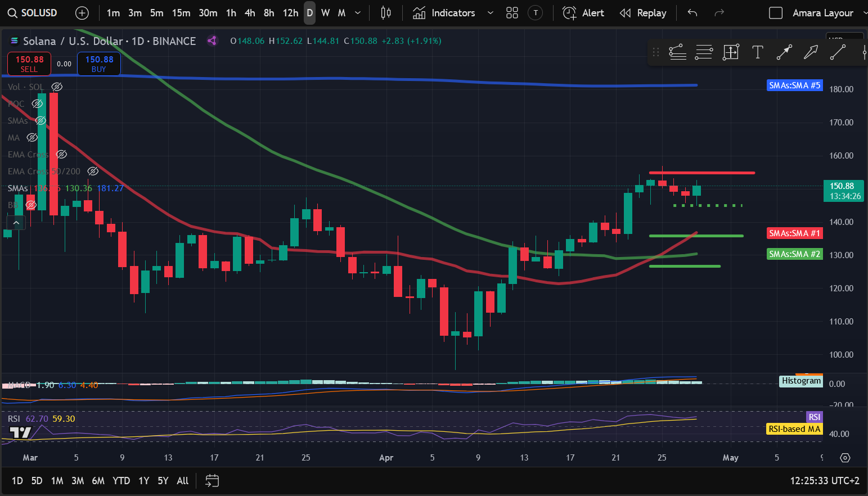Viewport: 868px width, 496px height.
Task: Switch to the 4h timeframe
Action: [250, 13]
